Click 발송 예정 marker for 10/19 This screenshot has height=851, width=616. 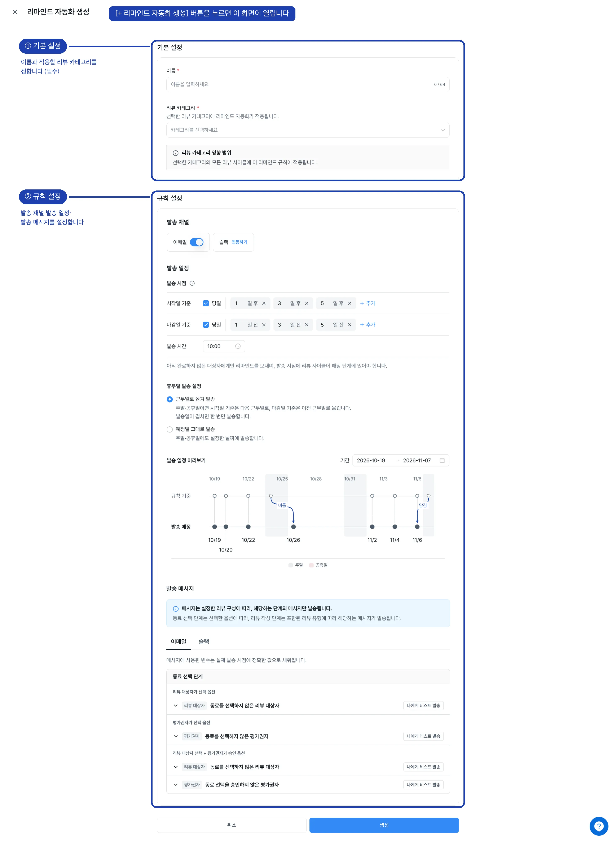pyautogui.click(x=215, y=527)
